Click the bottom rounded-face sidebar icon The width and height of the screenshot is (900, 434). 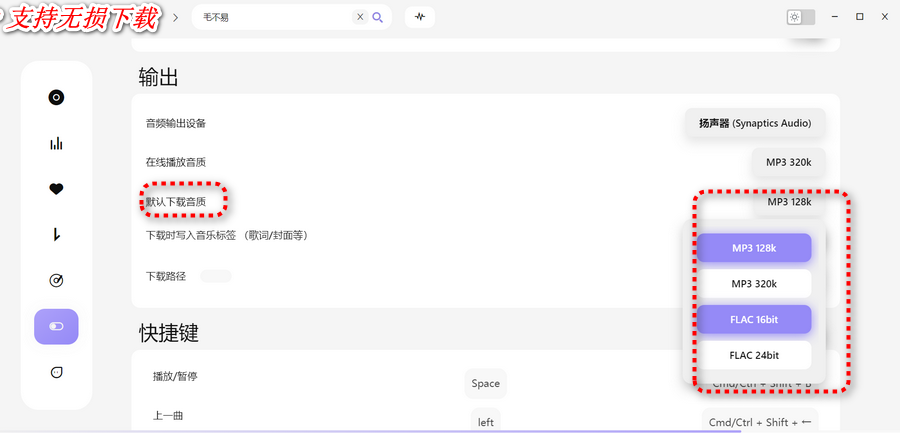pos(56,372)
